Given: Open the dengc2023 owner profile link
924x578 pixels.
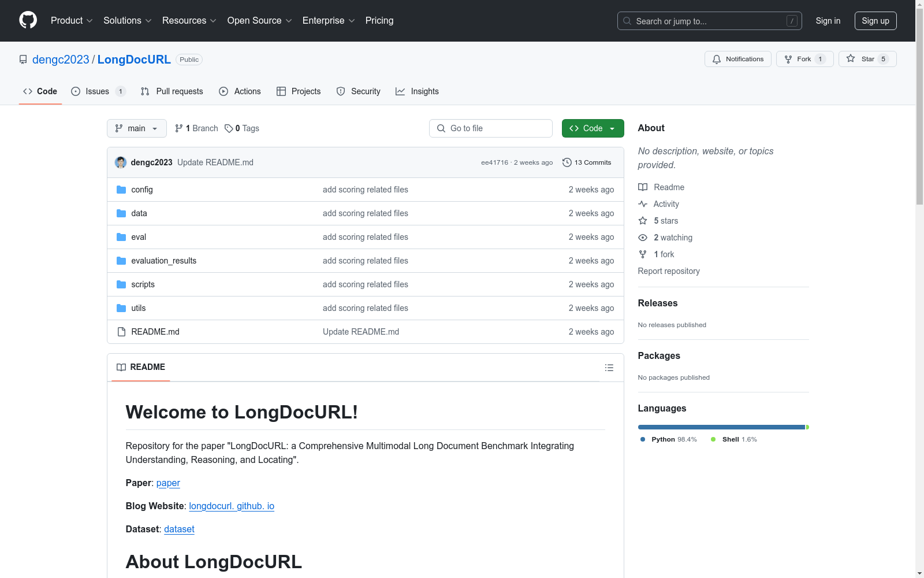Looking at the screenshot, I should tap(61, 60).
